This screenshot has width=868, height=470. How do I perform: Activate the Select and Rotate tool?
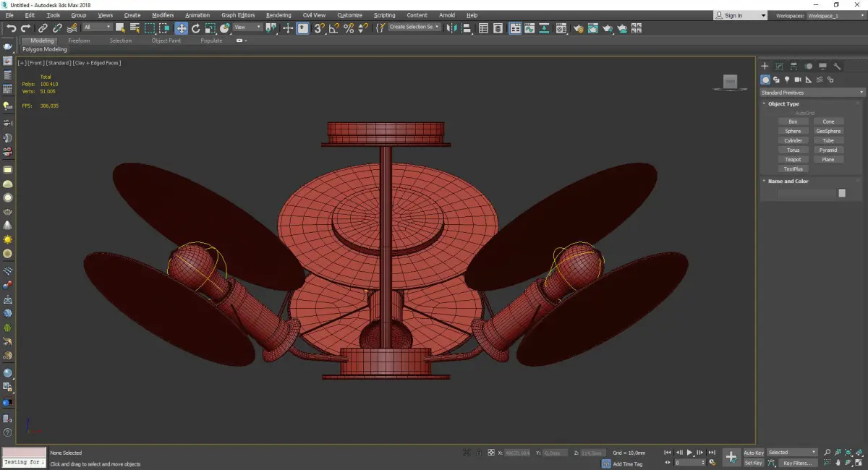click(x=195, y=28)
